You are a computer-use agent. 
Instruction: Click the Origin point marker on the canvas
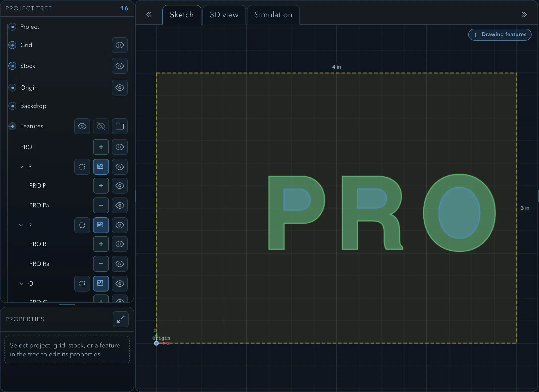[x=156, y=343]
